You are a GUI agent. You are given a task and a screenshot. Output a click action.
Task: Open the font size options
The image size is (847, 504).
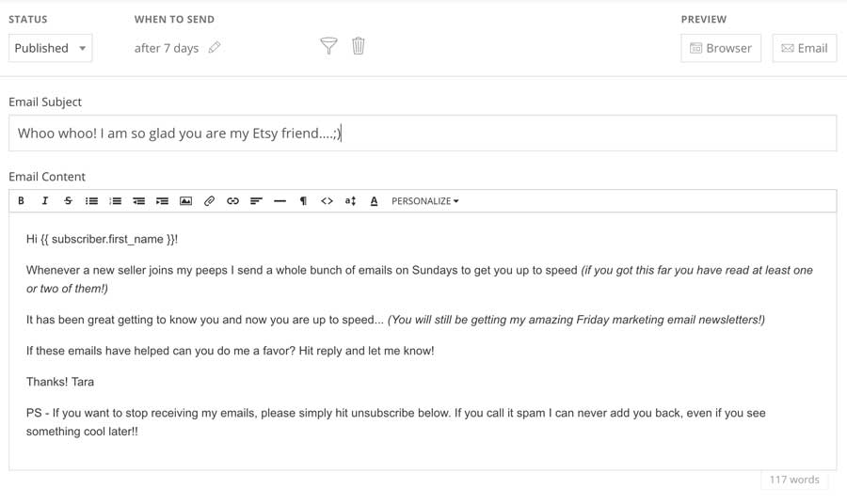click(350, 200)
